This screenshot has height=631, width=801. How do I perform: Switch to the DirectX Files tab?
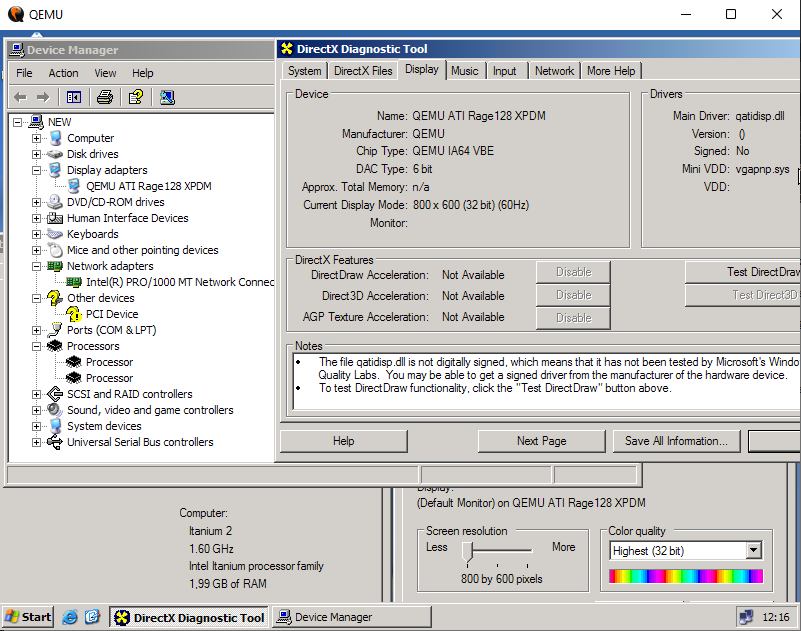tap(363, 71)
